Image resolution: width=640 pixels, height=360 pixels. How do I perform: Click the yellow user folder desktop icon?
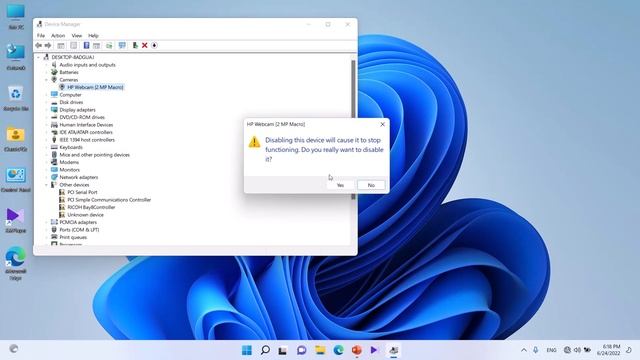point(16,139)
